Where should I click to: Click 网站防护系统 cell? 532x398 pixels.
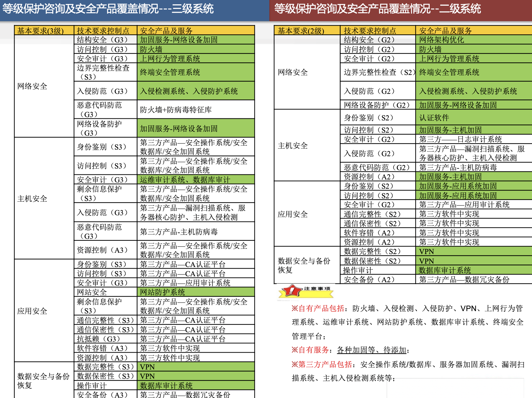(196, 292)
